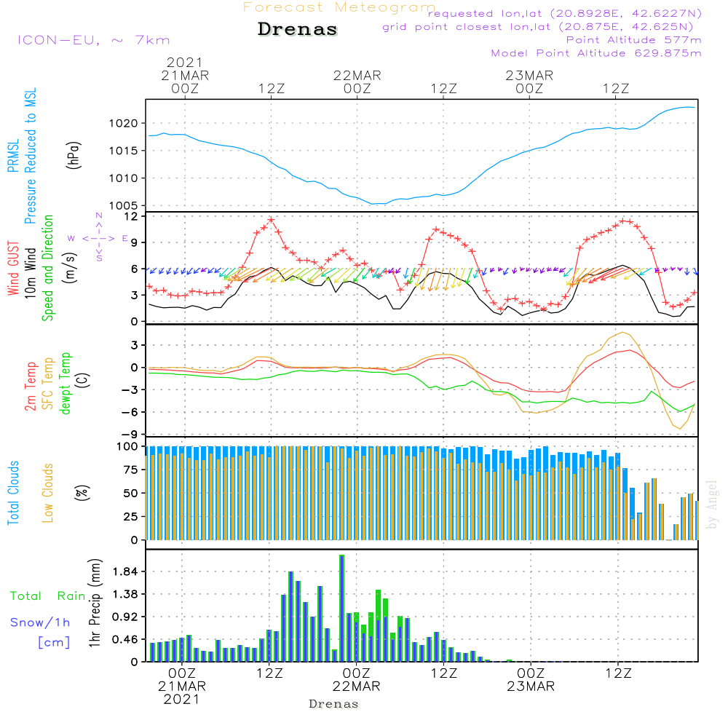Select the blue "Snow/1h" legend label
This screenshot has width=728, height=728.
(x=40, y=622)
